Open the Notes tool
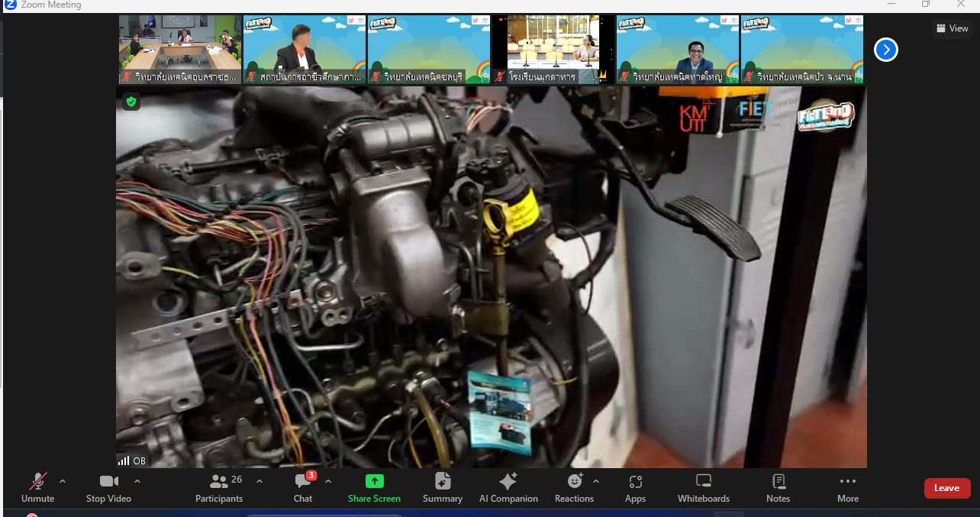Image resolution: width=980 pixels, height=517 pixels. 778,487
